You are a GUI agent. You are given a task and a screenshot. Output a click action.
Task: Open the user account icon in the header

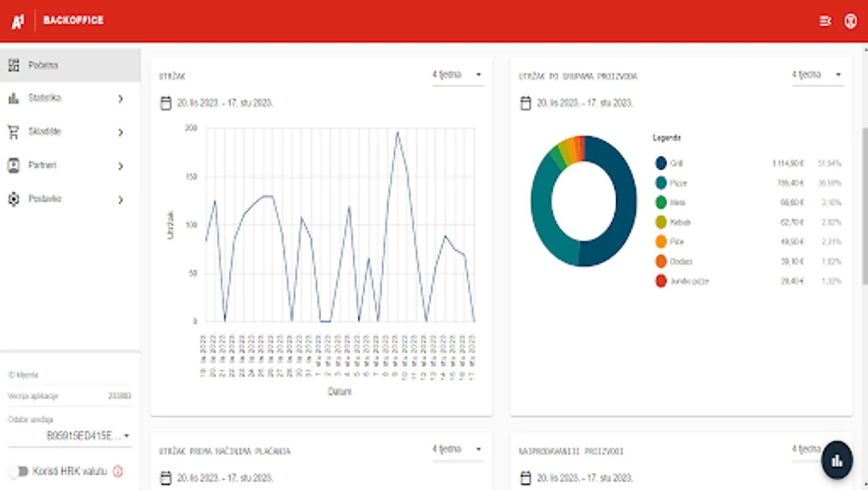pos(851,21)
